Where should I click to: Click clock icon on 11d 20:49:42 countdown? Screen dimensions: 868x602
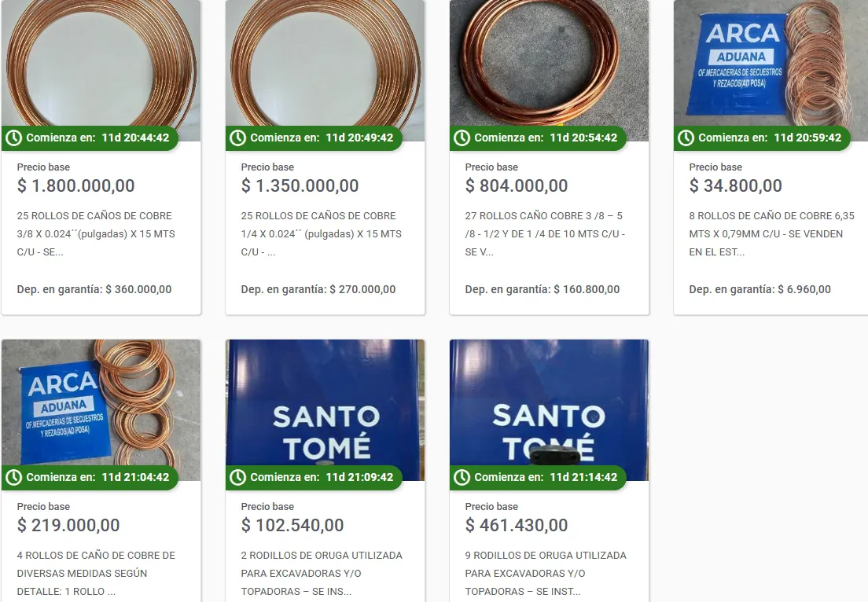[x=238, y=138]
